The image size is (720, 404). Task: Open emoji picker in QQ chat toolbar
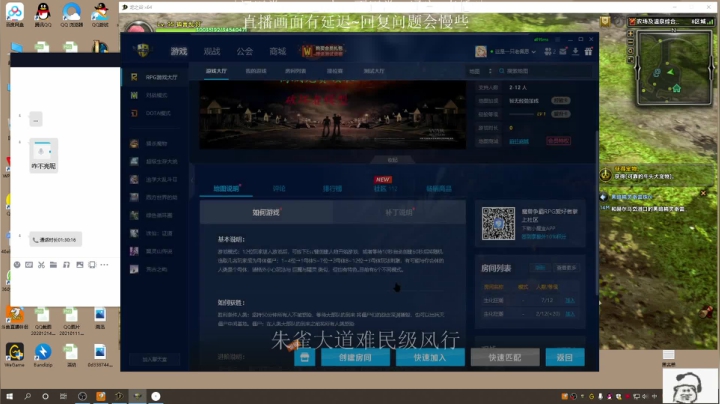pos(17,265)
